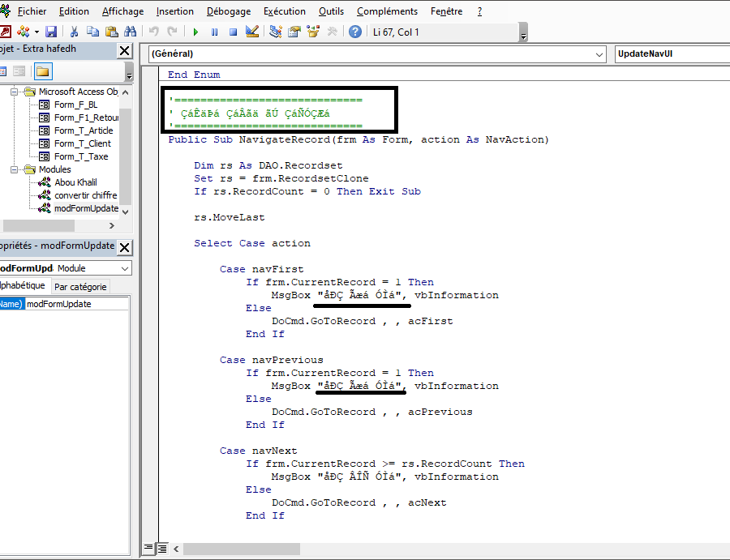This screenshot has width=730, height=560.
Task: Open the Outils menu
Action: [331, 11]
